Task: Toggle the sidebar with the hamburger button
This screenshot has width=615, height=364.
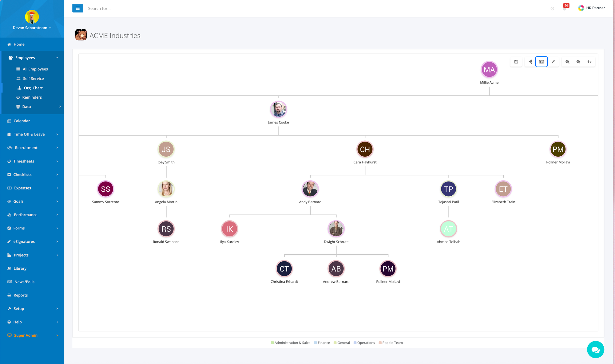Action: (78, 8)
